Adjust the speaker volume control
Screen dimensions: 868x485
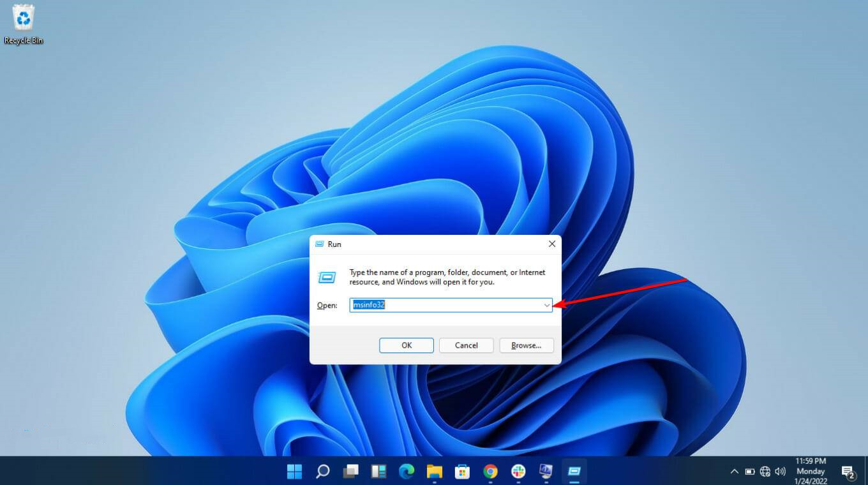pyautogui.click(x=780, y=471)
